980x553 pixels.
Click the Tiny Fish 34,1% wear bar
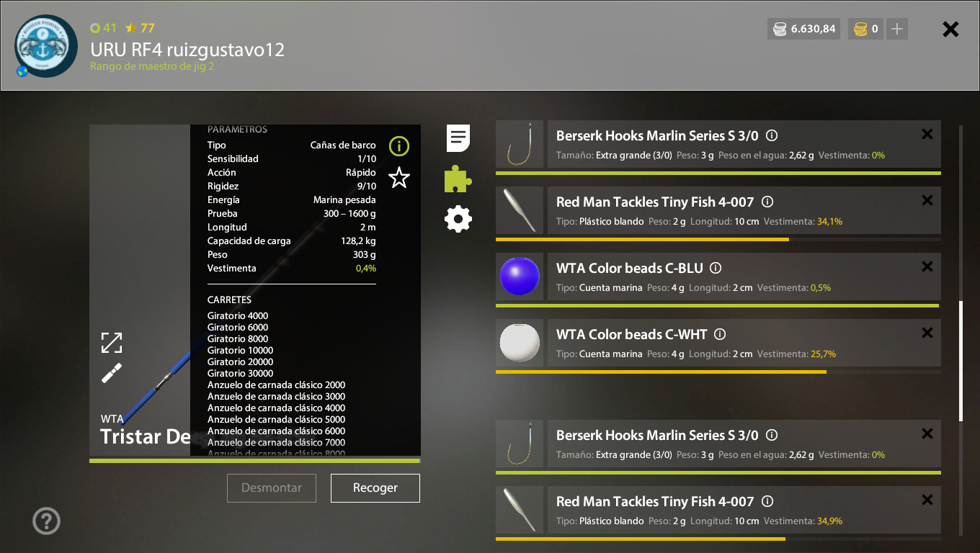(718, 240)
